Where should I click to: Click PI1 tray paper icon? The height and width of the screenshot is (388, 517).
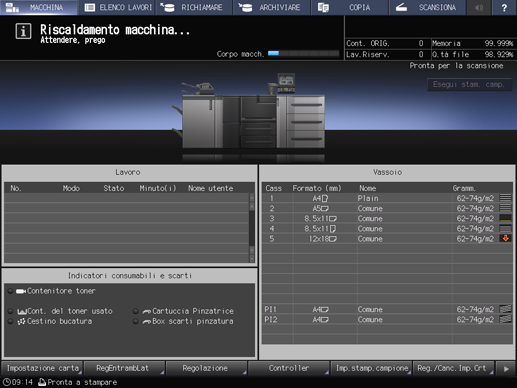(x=505, y=309)
